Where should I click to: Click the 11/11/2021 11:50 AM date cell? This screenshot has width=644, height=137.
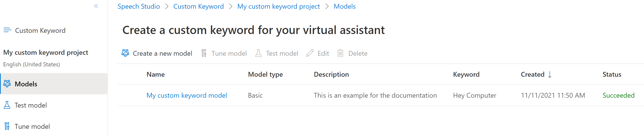pos(553,95)
